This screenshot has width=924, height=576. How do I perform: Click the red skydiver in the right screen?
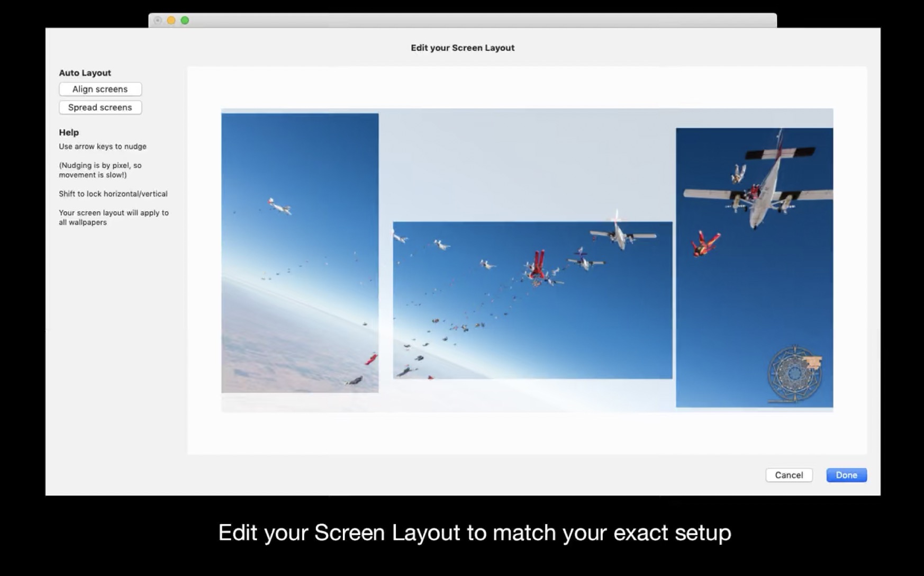pyautogui.click(x=705, y=244)
